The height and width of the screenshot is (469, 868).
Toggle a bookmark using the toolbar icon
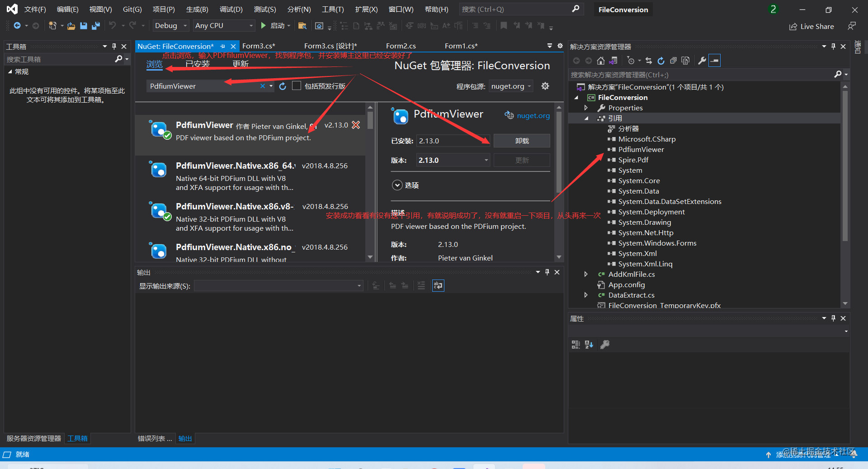504,26
